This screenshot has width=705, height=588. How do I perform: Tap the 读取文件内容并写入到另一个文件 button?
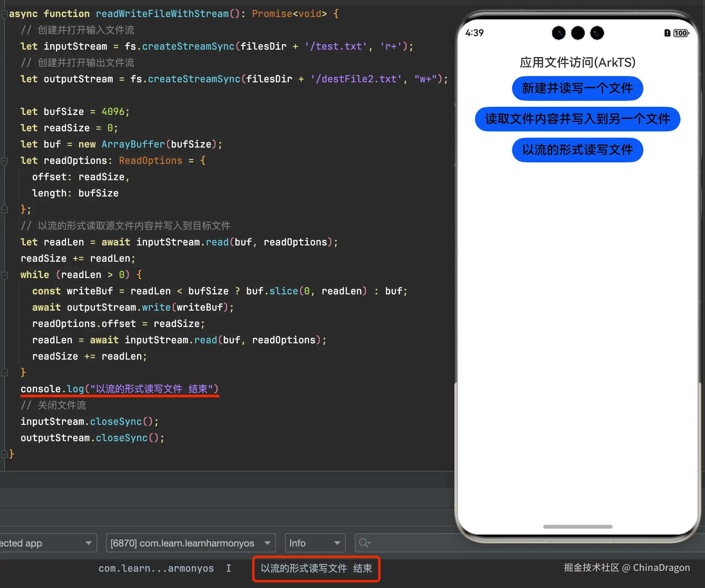[577, 119]
